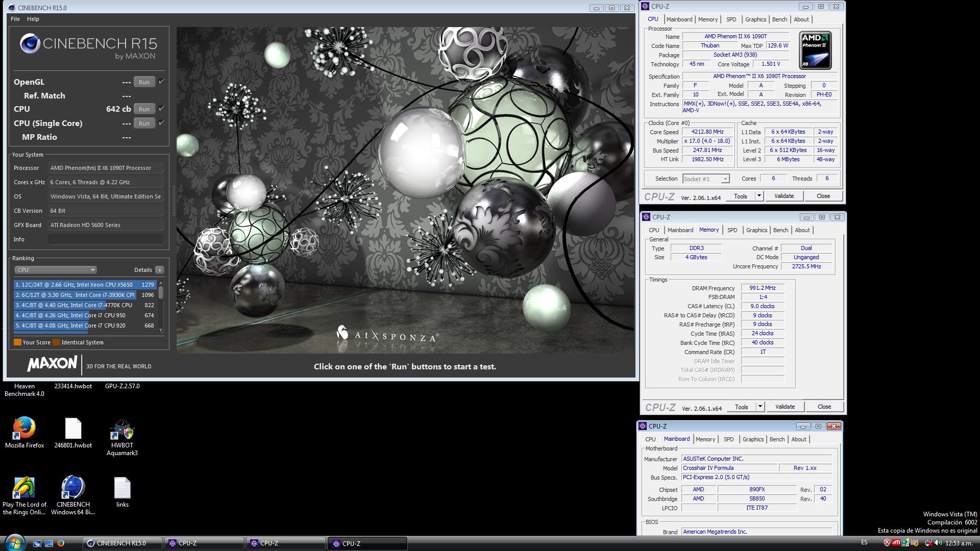980x551 pixels.
Task: Toggle the OpenGL test checkbox
Action: (161, 82)
